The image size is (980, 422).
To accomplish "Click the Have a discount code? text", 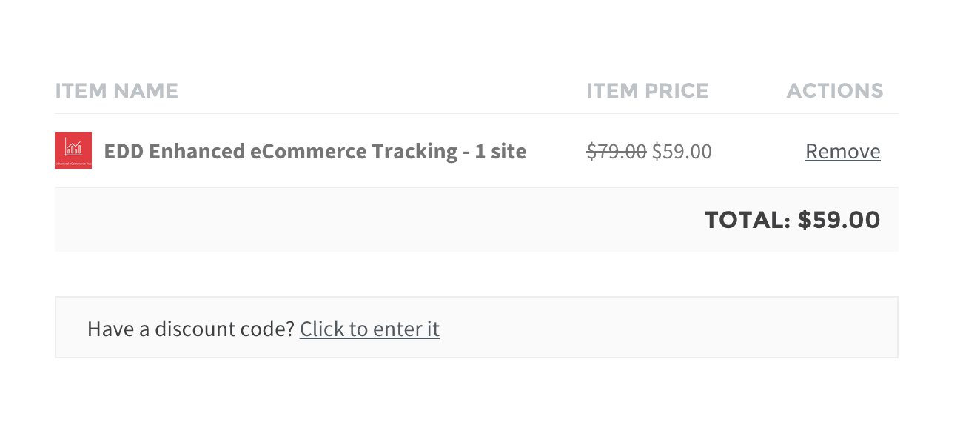I will (x=191, y=329).
